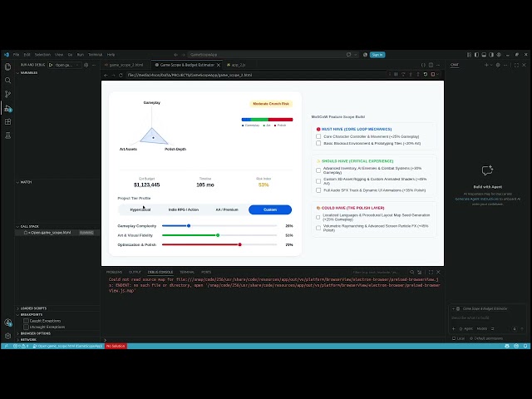
Task: Click the Art & Visual Fidelity slider handle
Action: [x=218, y=235]
